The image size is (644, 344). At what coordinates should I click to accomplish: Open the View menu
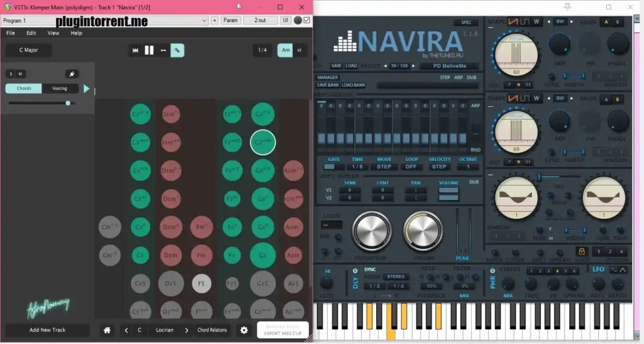(53, 33)
